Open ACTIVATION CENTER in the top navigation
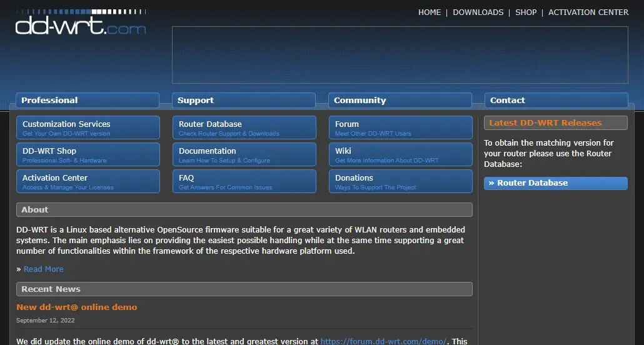This screenshot has width=644, height=345. pos(588,12)
